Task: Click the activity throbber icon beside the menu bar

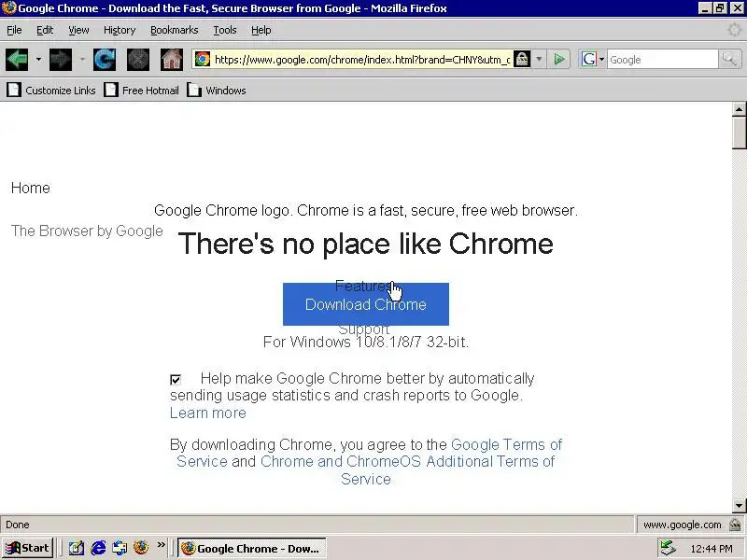Action: (x=735, y=30)
